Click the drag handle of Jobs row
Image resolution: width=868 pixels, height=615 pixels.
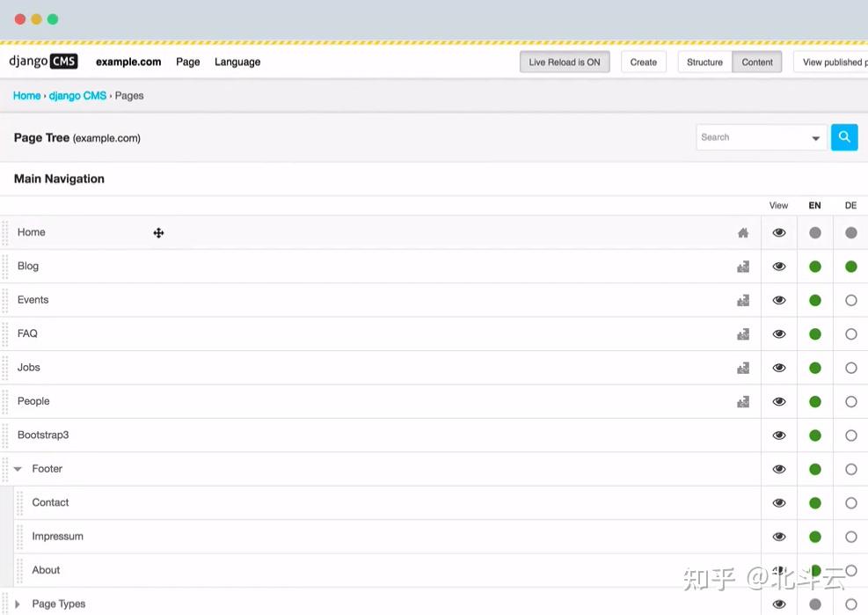(x=5, y=368)
